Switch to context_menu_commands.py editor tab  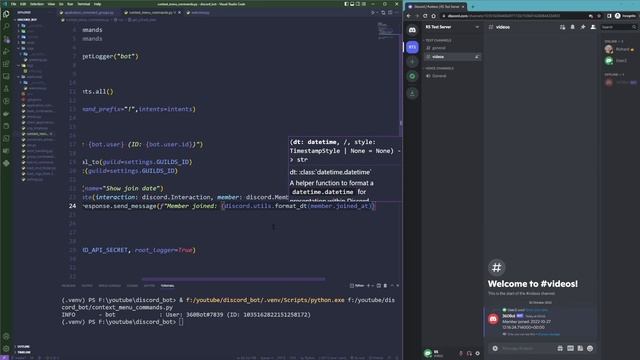[x=151, y=13]
